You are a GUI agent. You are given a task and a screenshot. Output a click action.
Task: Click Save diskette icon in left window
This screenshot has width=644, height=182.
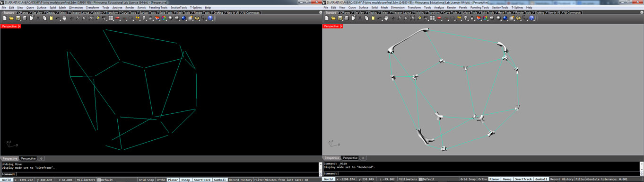click(x=18, y=18)
